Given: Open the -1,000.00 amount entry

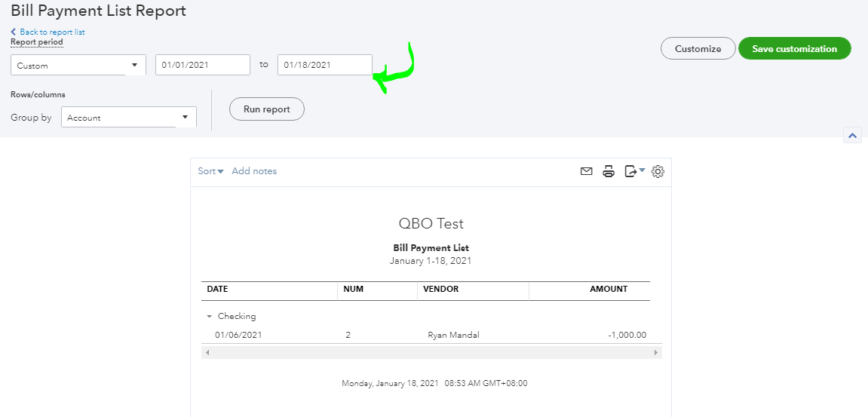Looking at the screenshot, I should point(627,335).
